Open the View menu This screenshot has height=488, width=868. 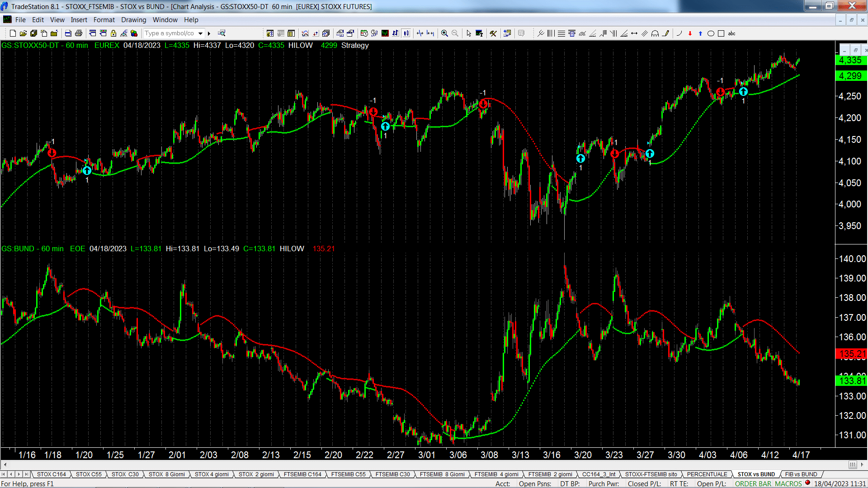pyautogui.click(x=57, y=20)
